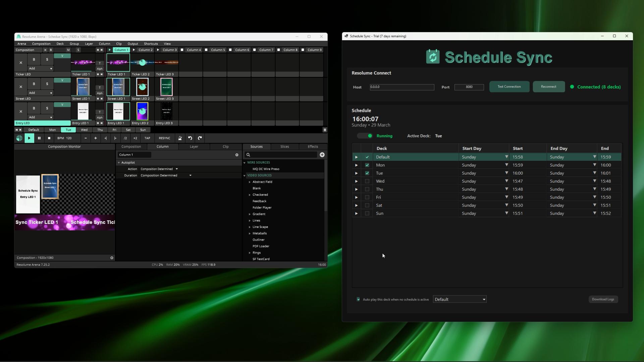644x362 pixels.
Task: Expand the Abstract Field source folder
Action: click(250, 182)
